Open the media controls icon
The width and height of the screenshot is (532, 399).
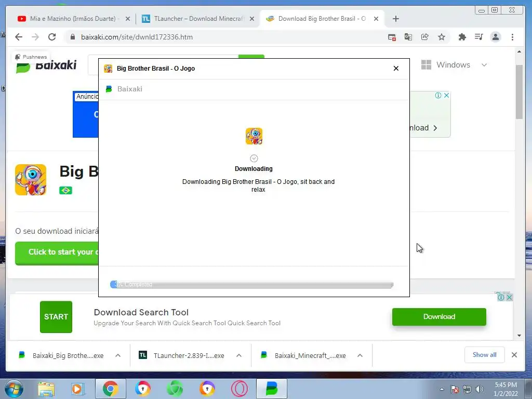478,37
